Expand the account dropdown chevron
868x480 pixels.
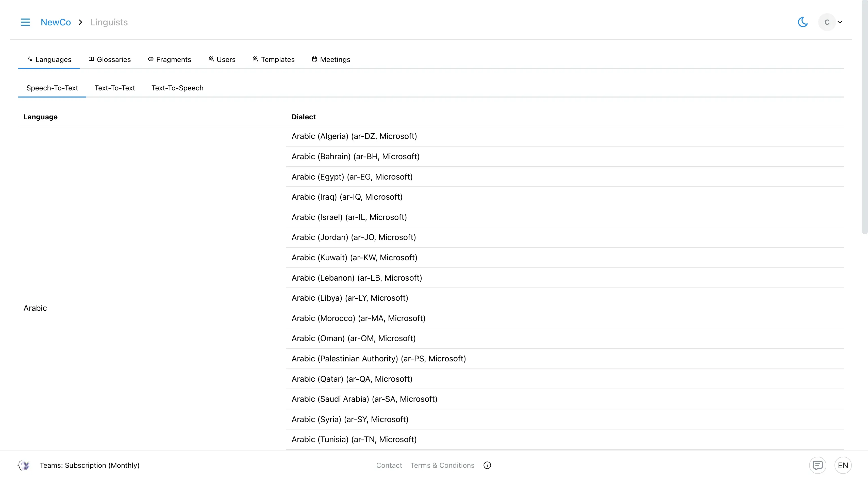[840, 22]
